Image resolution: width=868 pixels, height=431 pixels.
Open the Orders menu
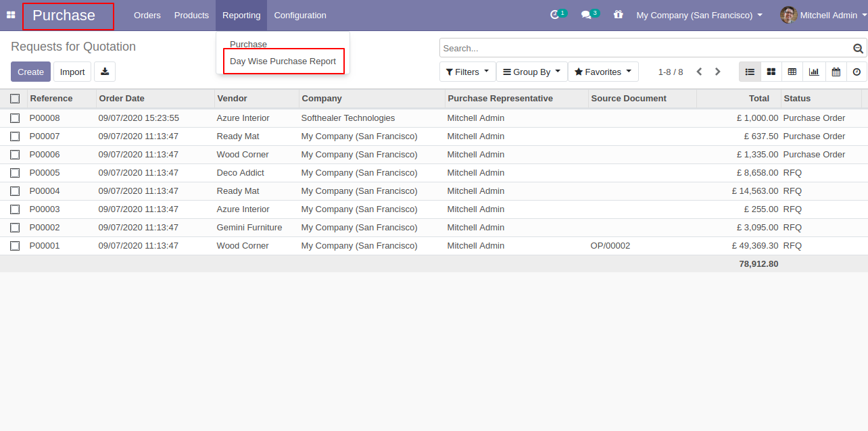pyautogui.click(x=147, y=15)
